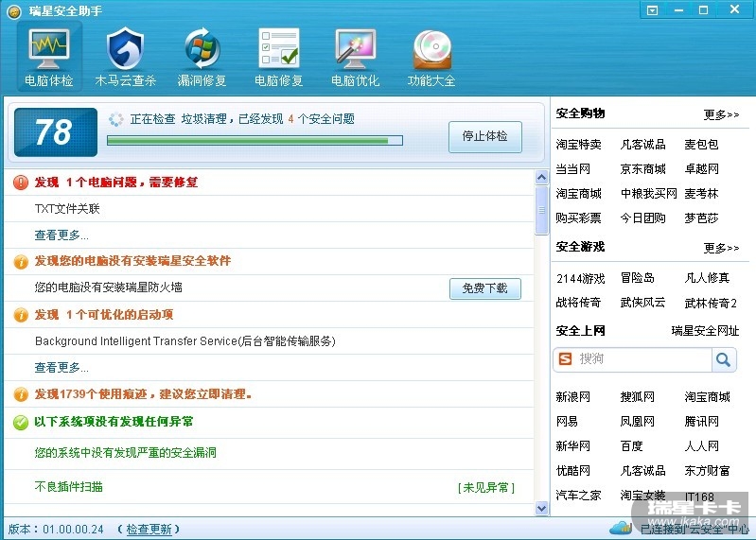Click the scroll-up arrow of results list
The image size is (756, 540).
pos(541,177)
